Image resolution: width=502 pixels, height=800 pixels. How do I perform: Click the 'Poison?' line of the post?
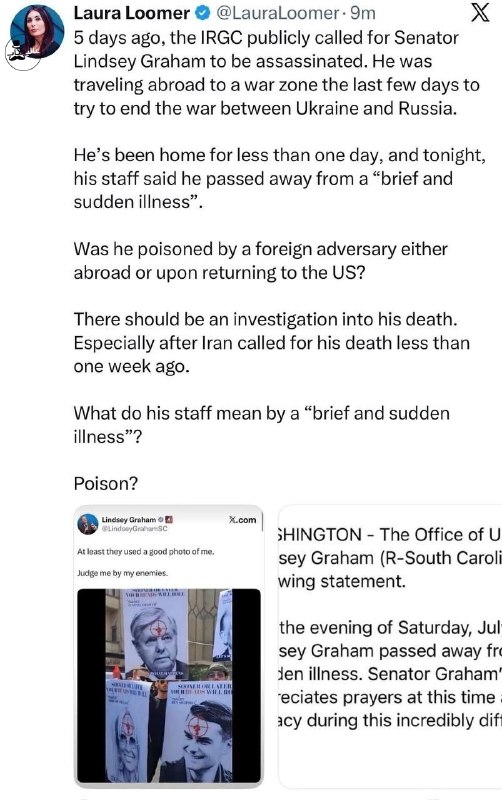[x=106, y=483]
